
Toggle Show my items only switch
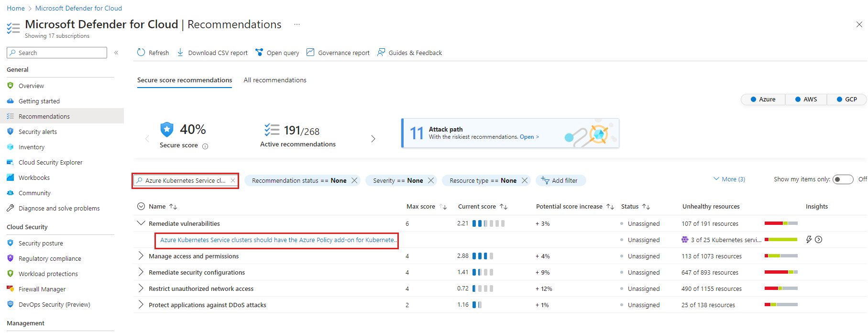(843, 179)
